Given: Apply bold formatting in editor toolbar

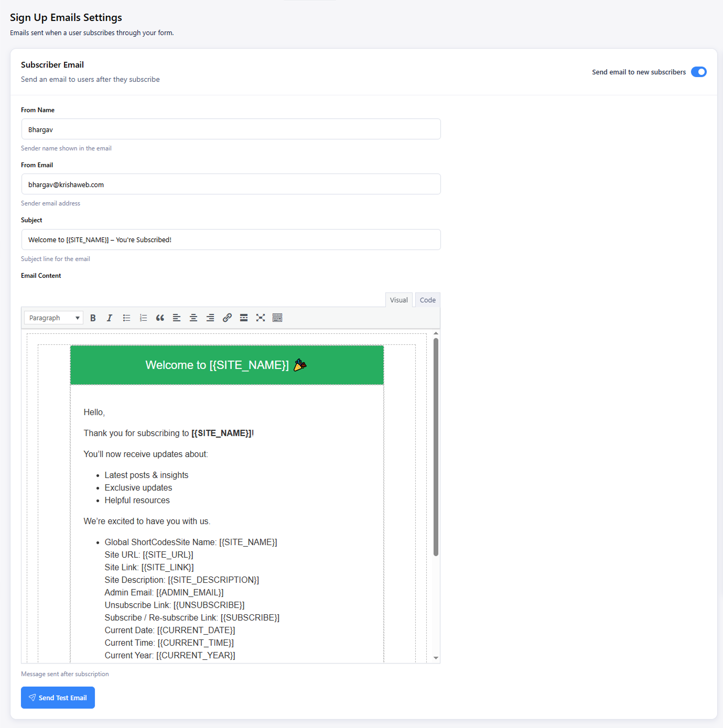Looking at the screenshot, I should [x=93, y=318].
